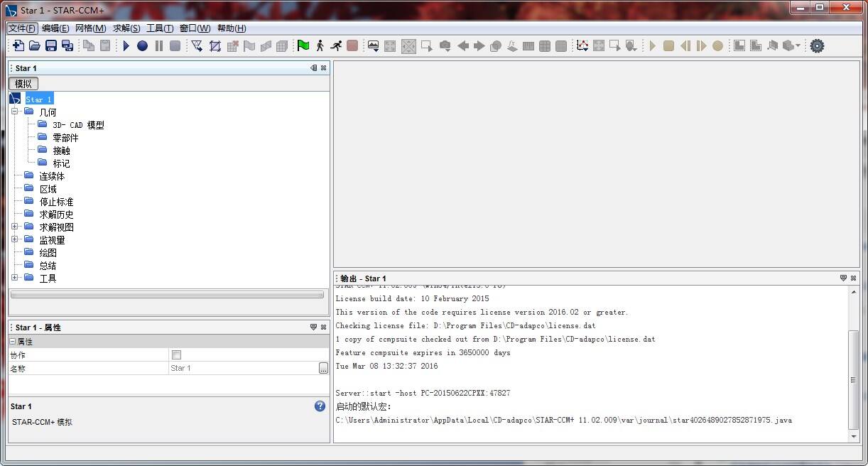This screenshot has width=868, height=466.
Task: Start the simulation run with the running man icon
Action: coord(335,45)
